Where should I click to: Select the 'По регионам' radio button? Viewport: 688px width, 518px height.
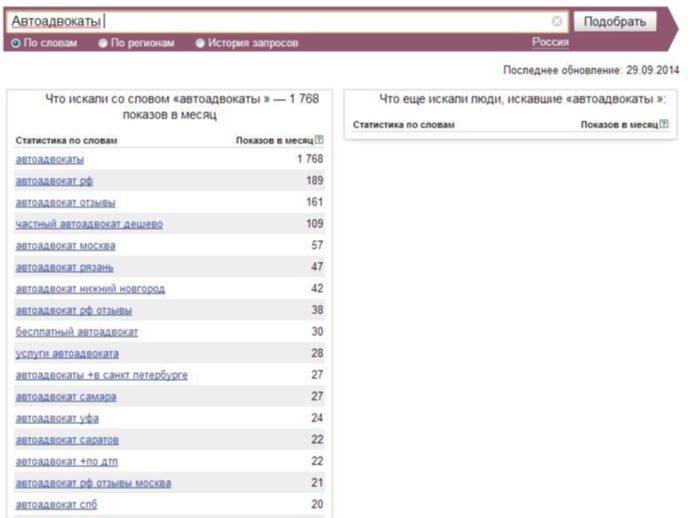coord(103,43)
